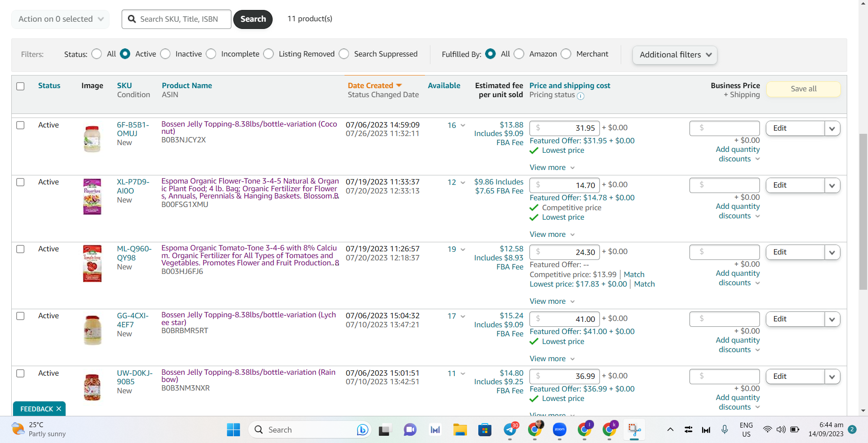Filter by Fulfilled By Merchant

point(566,54)
